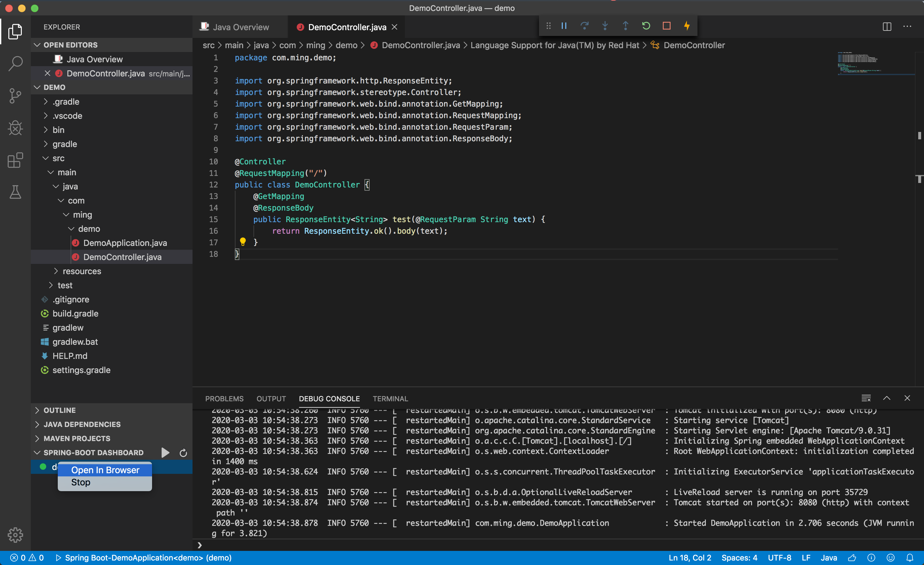The height and width of the screenshot is (565, 924).
Task: Switch to the Output panel tab
Action: click(271, 398)
